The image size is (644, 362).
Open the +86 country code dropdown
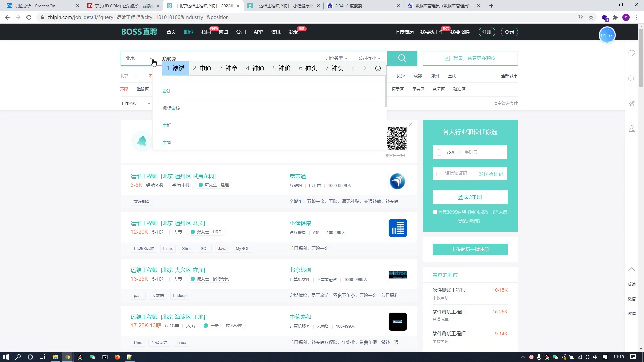point(453,153)
